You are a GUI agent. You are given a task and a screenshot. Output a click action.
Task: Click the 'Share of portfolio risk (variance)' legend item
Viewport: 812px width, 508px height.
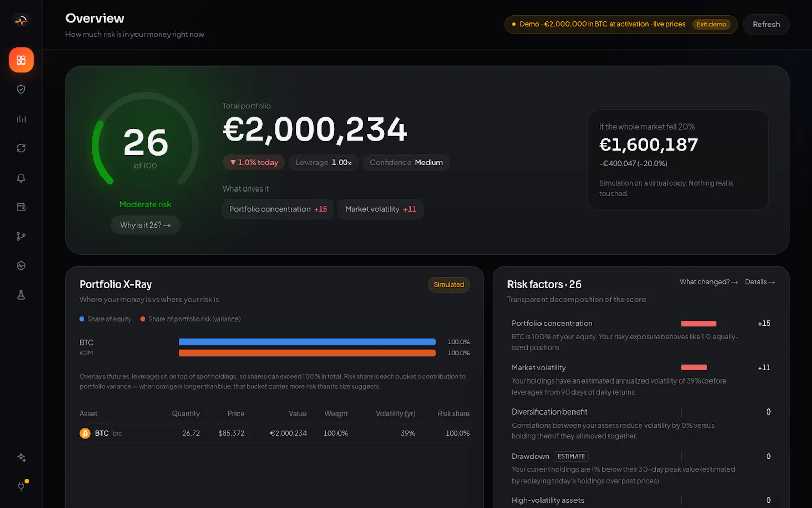click(190, 319)
